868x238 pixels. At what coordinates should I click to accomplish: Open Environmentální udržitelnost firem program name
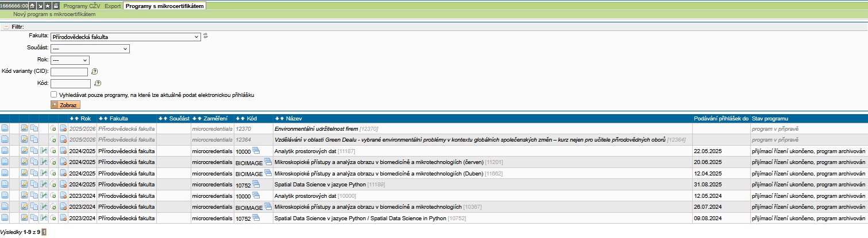(x=317, y=128)
